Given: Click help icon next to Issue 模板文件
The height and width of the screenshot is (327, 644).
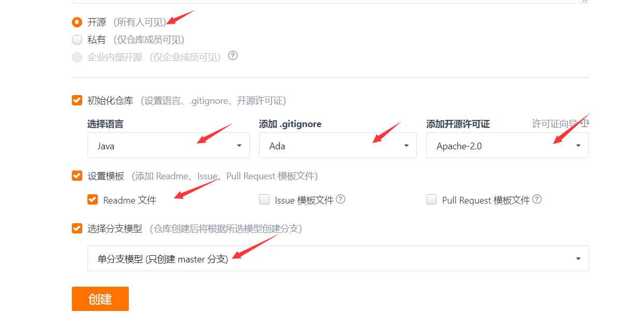Looking at the screenshot, I should click(340, 199).
